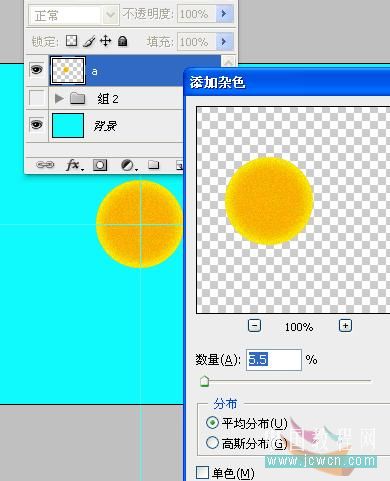Expand group 组 2 triangle

pyautogui.click(x=59, y=98)
